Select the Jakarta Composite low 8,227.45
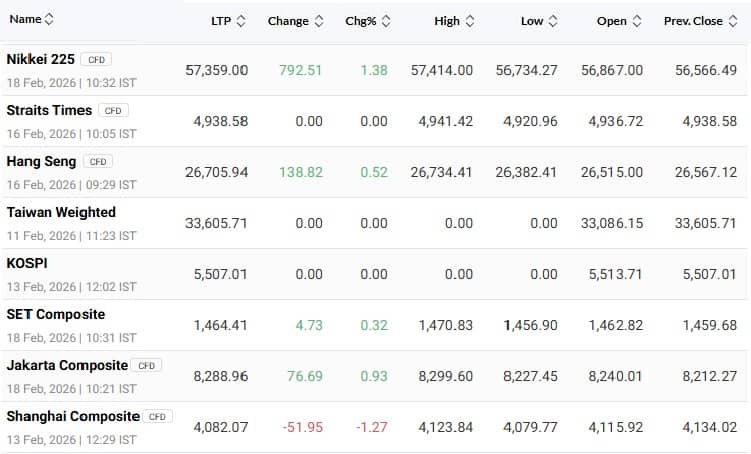This screenshot has height=454, width=751. point(530,376)
